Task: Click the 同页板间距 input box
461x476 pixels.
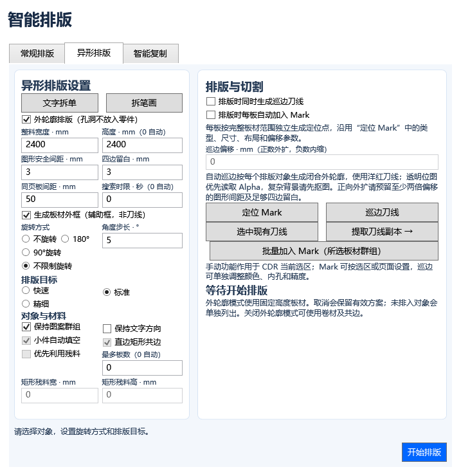Action: [x=60, y=200]
